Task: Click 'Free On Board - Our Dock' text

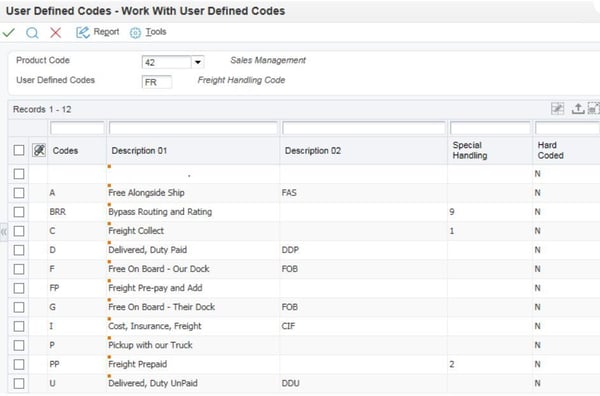Action: (x=159, y=269)
